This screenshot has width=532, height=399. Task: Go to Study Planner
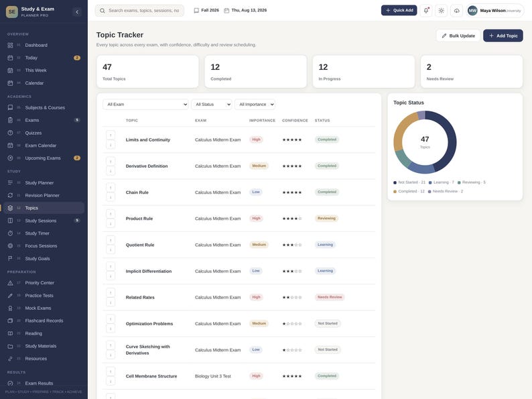(x=42, y=182)
